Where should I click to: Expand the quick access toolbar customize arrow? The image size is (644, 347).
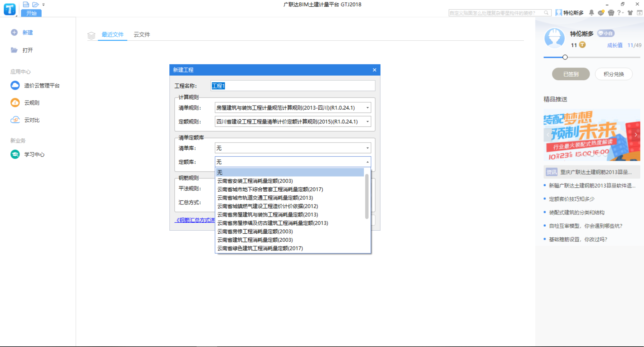coord(43,5)
